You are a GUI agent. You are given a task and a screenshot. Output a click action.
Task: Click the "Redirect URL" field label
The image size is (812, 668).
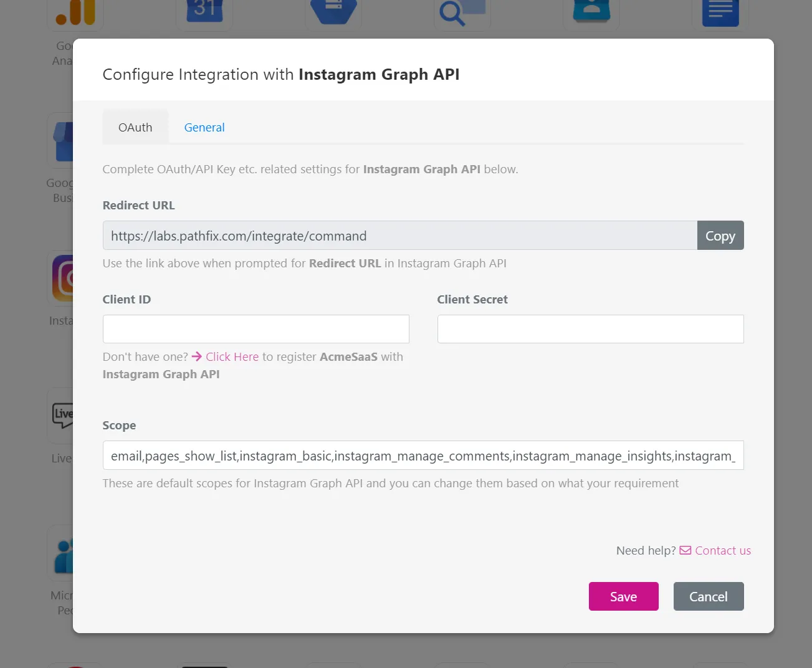tap(138, 205)
